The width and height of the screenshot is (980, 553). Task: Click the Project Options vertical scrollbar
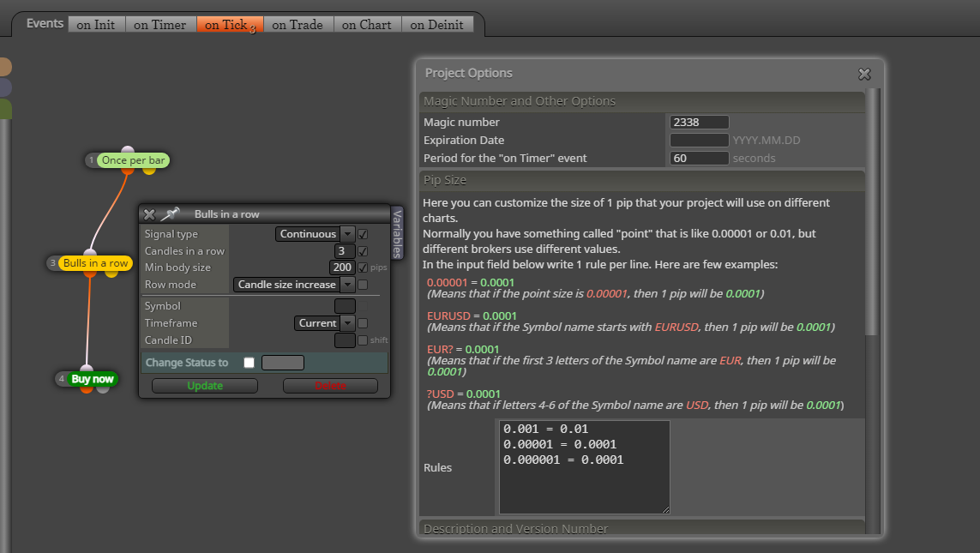click(x=873, y=213)
